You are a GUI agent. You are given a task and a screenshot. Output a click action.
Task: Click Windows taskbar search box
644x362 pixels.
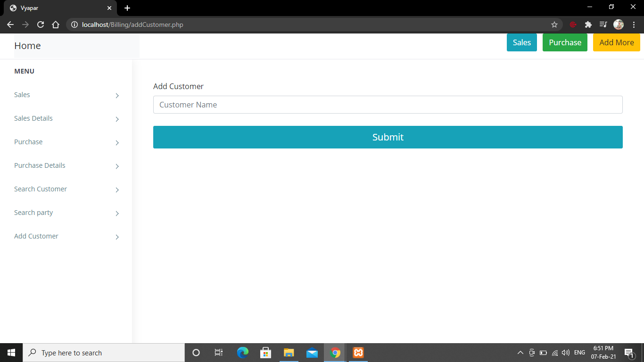(x=104, y=353)
